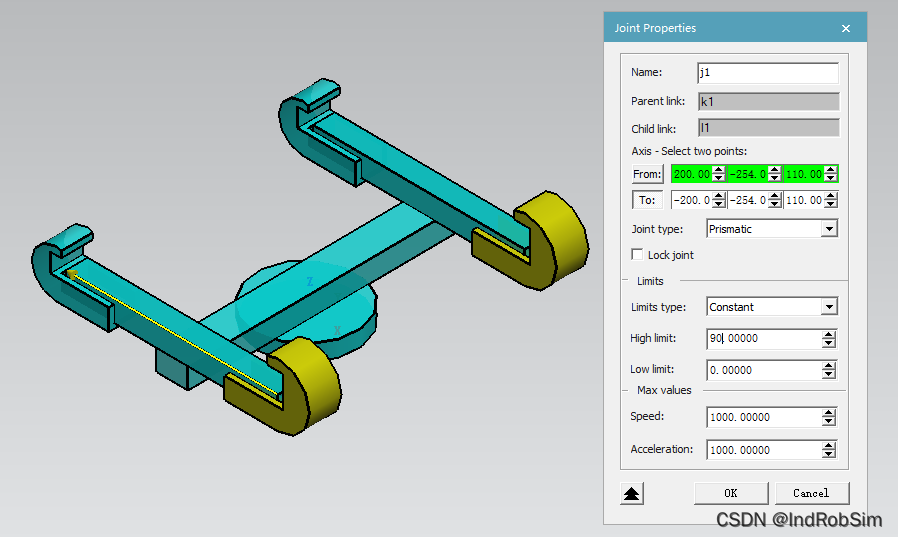
Task: Decrease To Y value with down spinner
Action: click(774, 204)
